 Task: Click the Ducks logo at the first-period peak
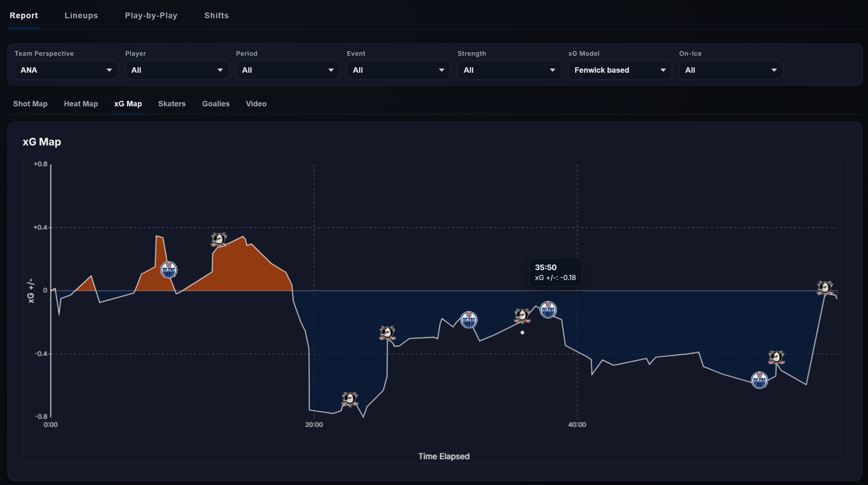[219, 240]
